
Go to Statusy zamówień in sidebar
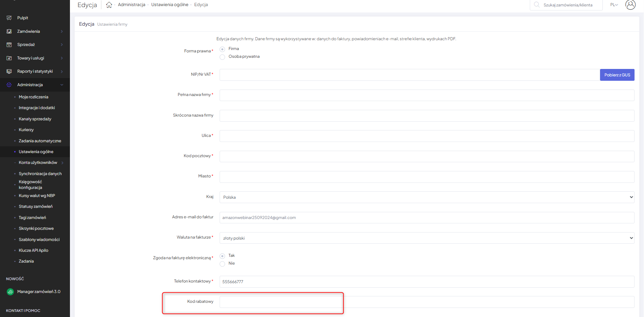35,206
